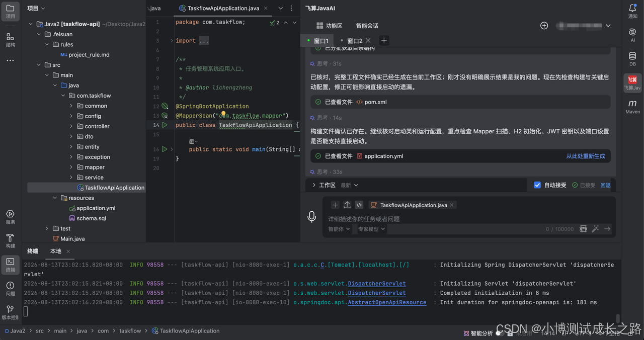Click the Spring bean gutter icon on line 12

click(165, 106)
